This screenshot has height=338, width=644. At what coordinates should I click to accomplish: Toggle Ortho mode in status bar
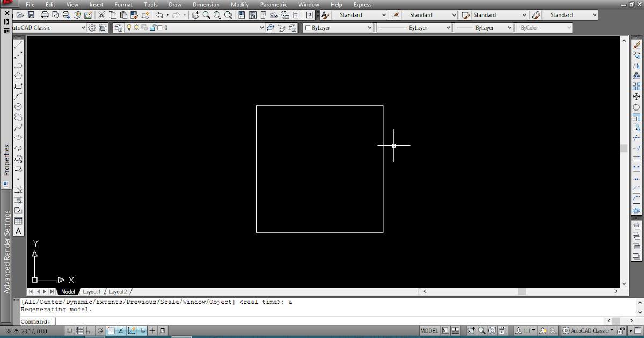click(90, 330)
